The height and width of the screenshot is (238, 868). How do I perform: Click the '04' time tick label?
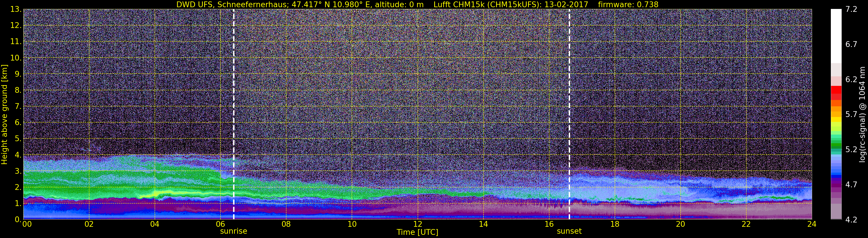(x=155, y=224)
